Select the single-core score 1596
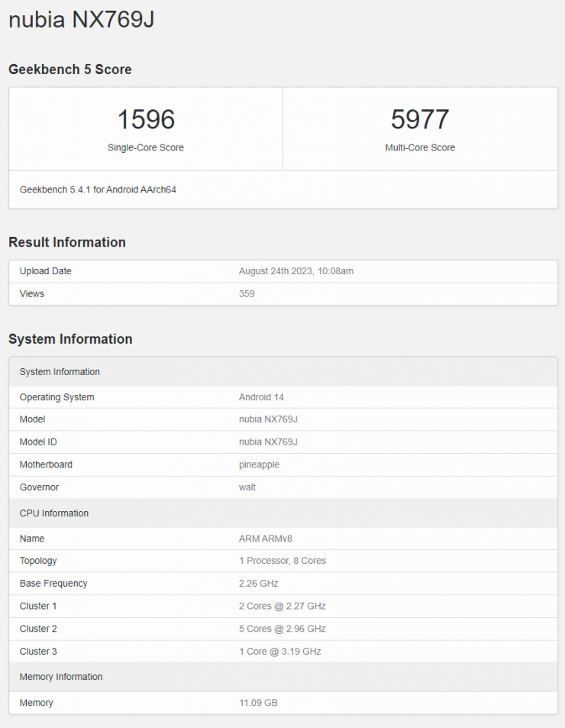The height and width of the screenshot is (728, 565). point(146,120)
